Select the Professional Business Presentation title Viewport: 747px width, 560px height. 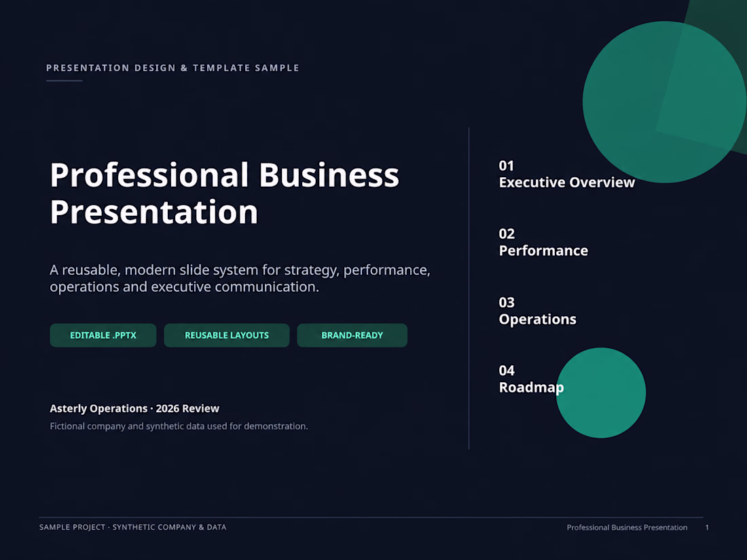click(x=224, y=193)
